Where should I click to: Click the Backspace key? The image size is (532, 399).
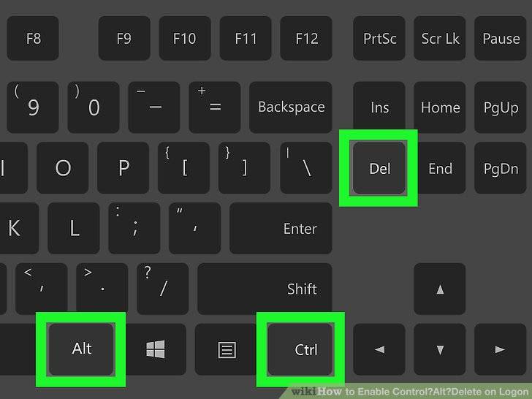(291, 107)
